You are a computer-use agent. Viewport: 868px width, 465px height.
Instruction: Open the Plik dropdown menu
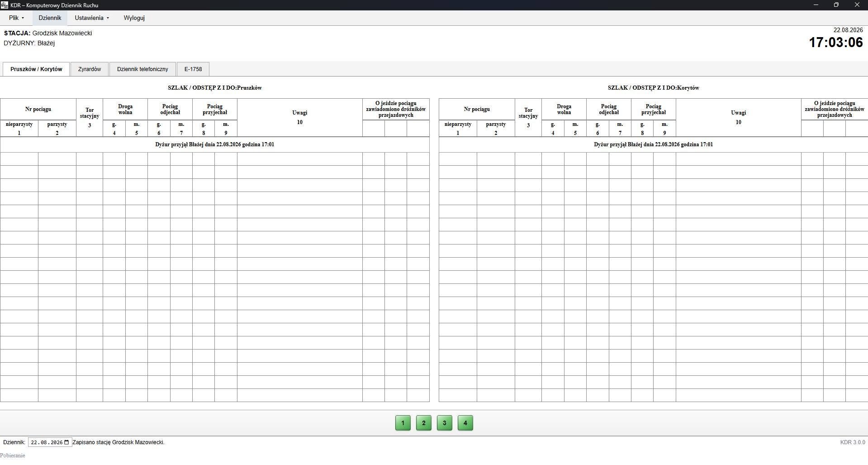pos(16,18)
